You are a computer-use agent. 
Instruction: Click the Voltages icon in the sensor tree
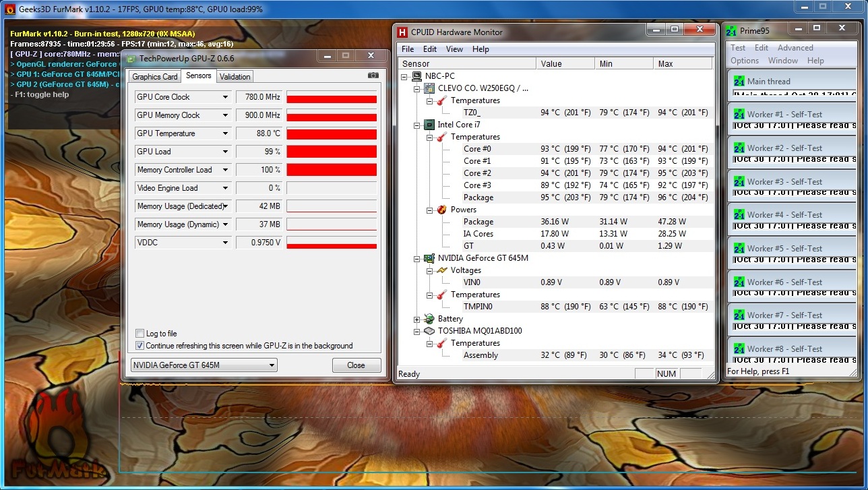coord(441,270)
